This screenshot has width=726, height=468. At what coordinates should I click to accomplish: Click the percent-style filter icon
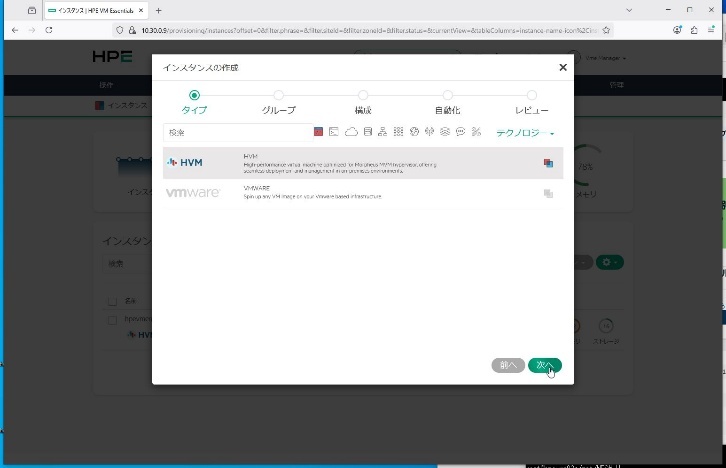coord(476,132)
